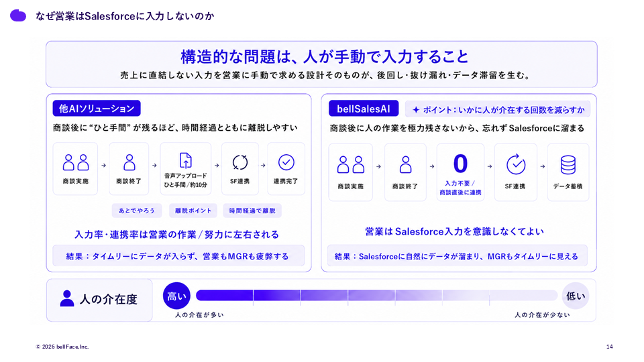This screenshot has height=362, width=644.
Task: Click the check-refresh icon above SF連携 in bellSalesAI panel
Action: (x=516, y=164)
